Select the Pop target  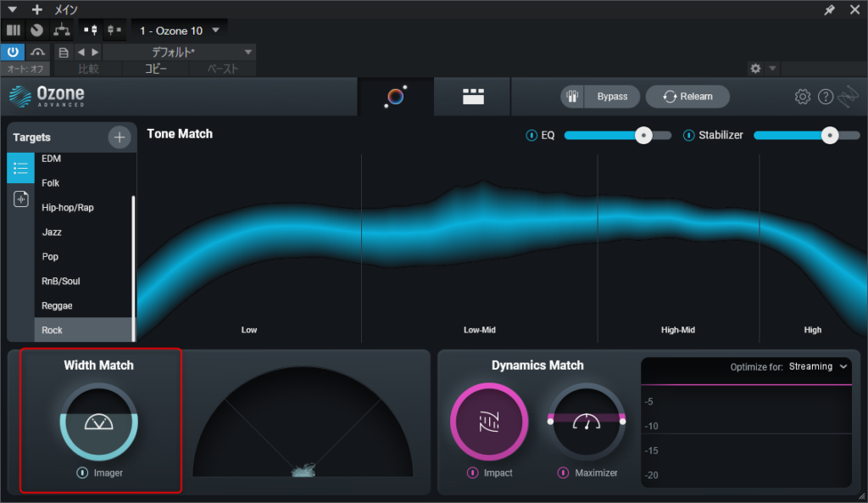(x=84, y=256)
